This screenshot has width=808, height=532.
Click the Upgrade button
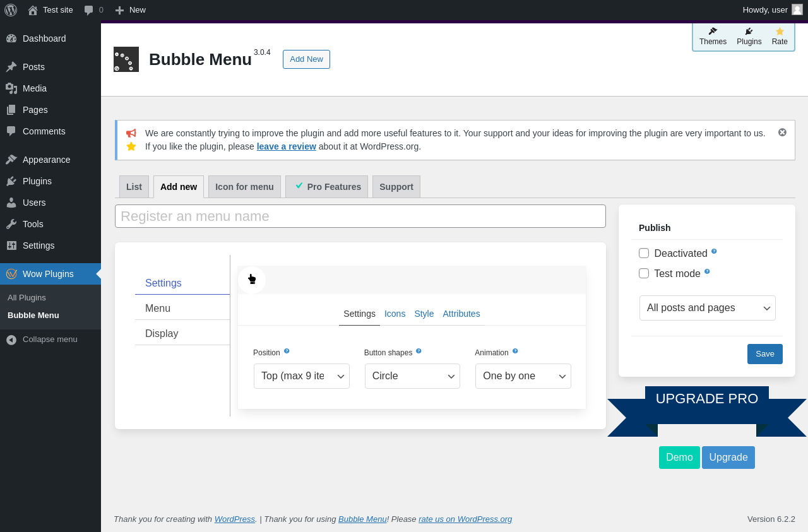[728, 458]
